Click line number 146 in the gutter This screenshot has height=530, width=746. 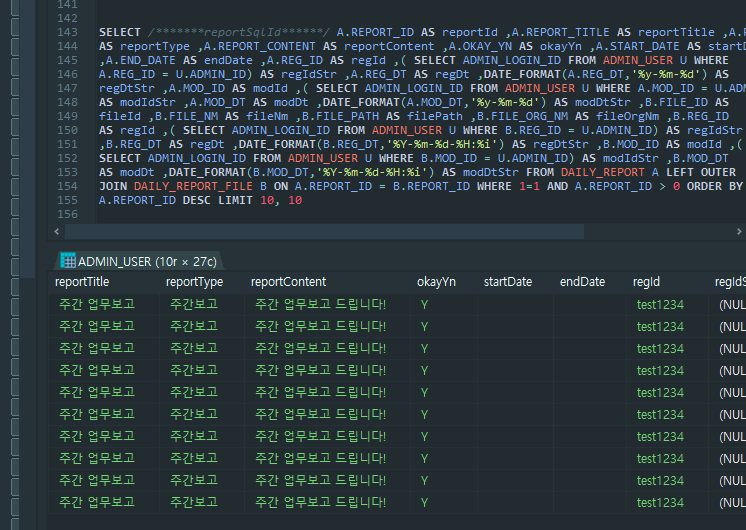pos(67,74)
